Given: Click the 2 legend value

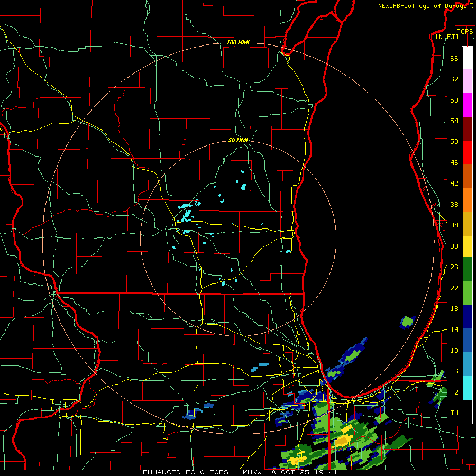Looking at the screenshot, I should pos(456,392).
